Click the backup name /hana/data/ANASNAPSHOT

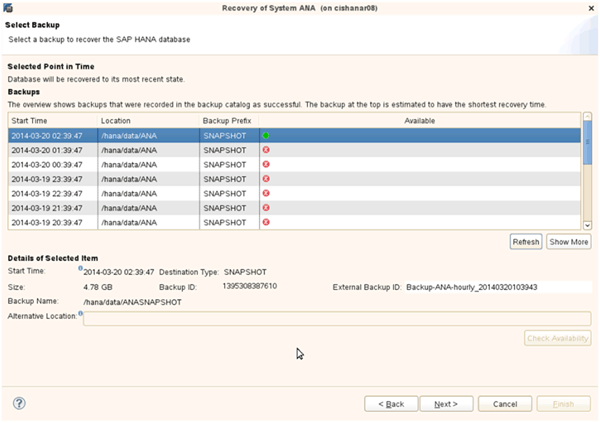click(x=132, y=302)
